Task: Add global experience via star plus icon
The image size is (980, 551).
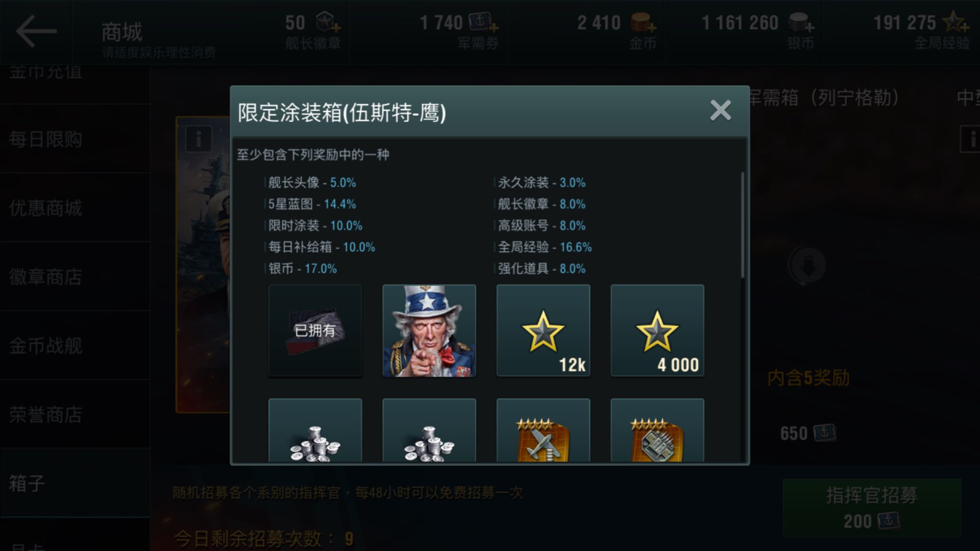Action: [x=955, y=22]
